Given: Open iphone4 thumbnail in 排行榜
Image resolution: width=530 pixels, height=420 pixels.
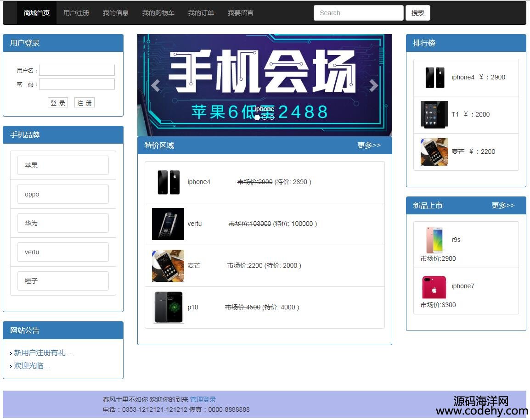Looking at the screenshot, I should pos(434,78).
